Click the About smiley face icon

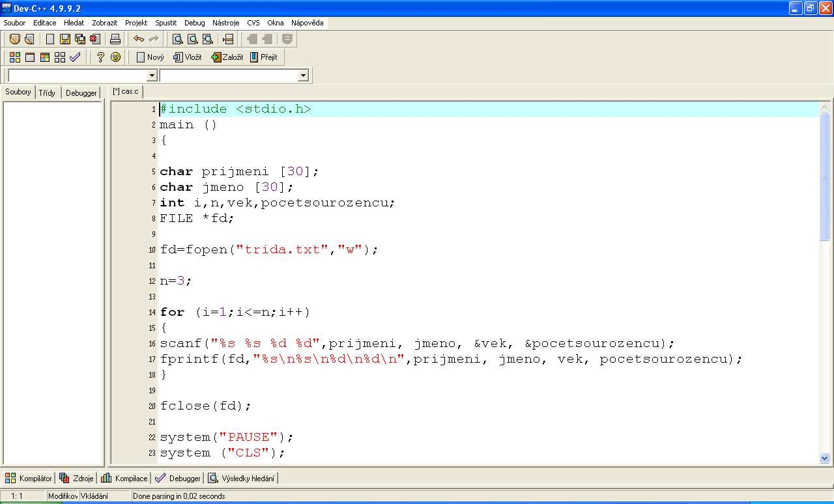115,57
